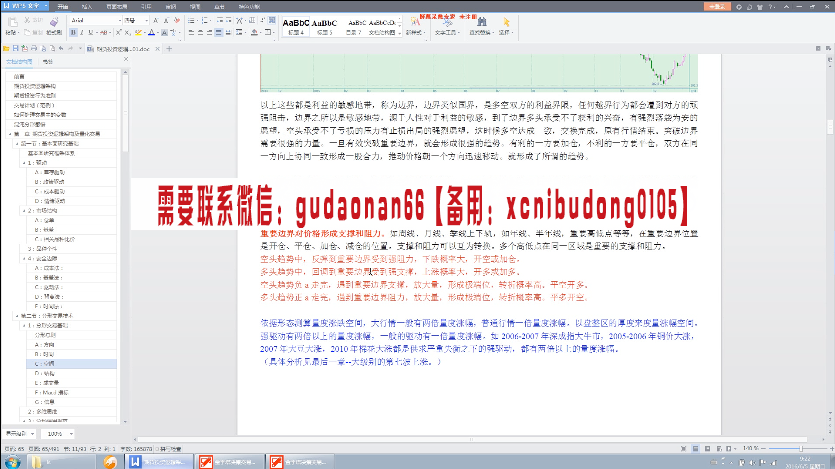The width and height of the screenshot is (835, 469).
Task: Select the Format Painter brush tool
Action: point(54,22)
